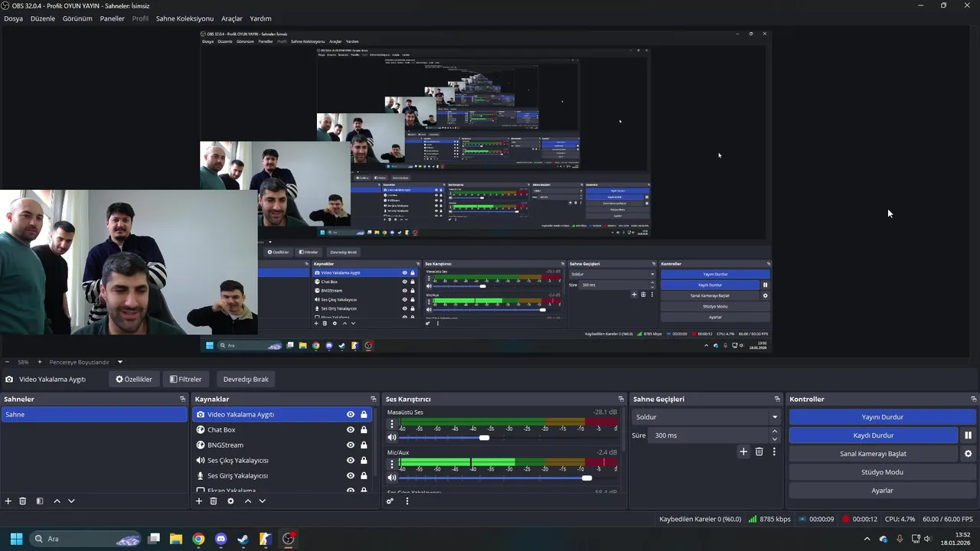This screenshot has height=551, width=980.
Task: Start virtual camera with Sanal Kamerayı Başlat
Action: pos(874,454)
